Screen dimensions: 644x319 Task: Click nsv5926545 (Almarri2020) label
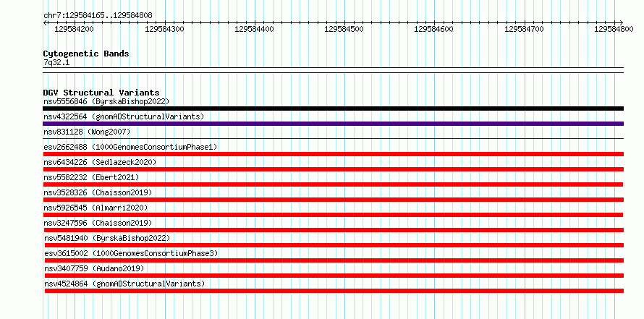click(96, 208)
